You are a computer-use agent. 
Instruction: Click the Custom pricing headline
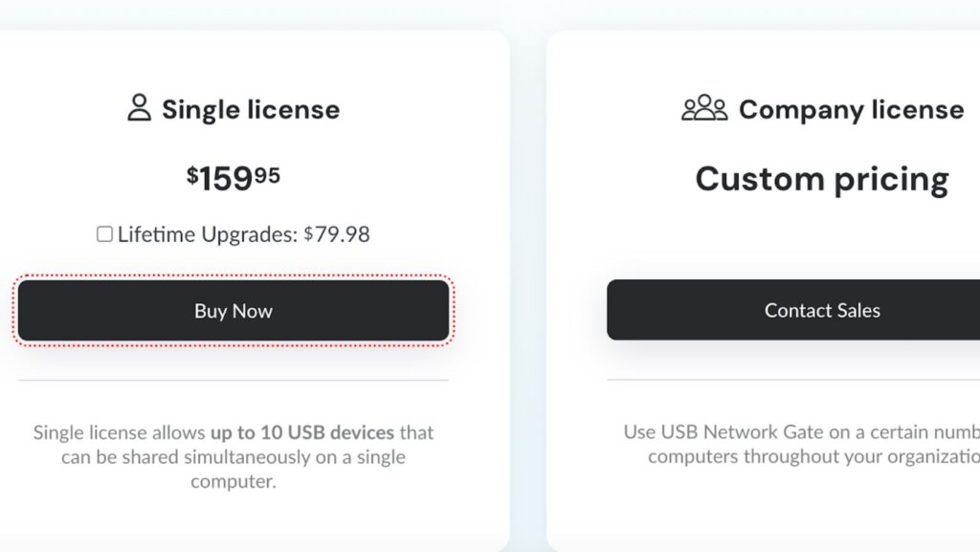821,179
